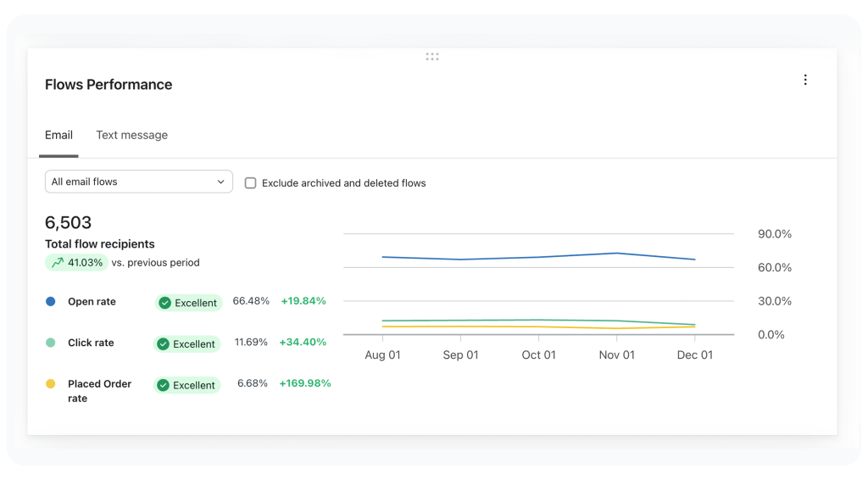Click the 6,503 recipients value
The image size is (868, 480).
(x=68, y=222)
